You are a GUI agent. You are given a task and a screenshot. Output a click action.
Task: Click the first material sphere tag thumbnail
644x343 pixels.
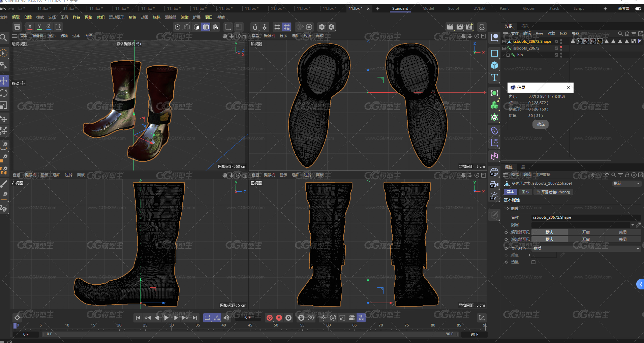click(x=580, y=41)
